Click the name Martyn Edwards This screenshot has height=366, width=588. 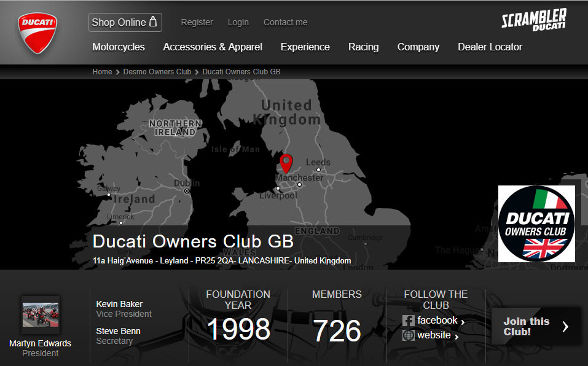click(x=40, y=343)
